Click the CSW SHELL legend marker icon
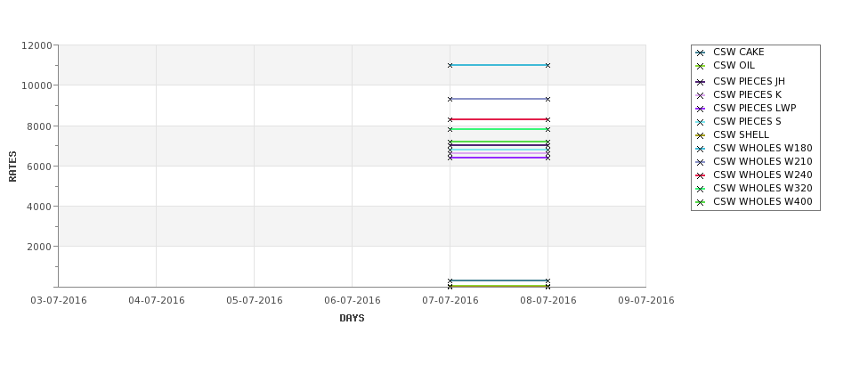This screenshot has height=382, width=868. 701,135
